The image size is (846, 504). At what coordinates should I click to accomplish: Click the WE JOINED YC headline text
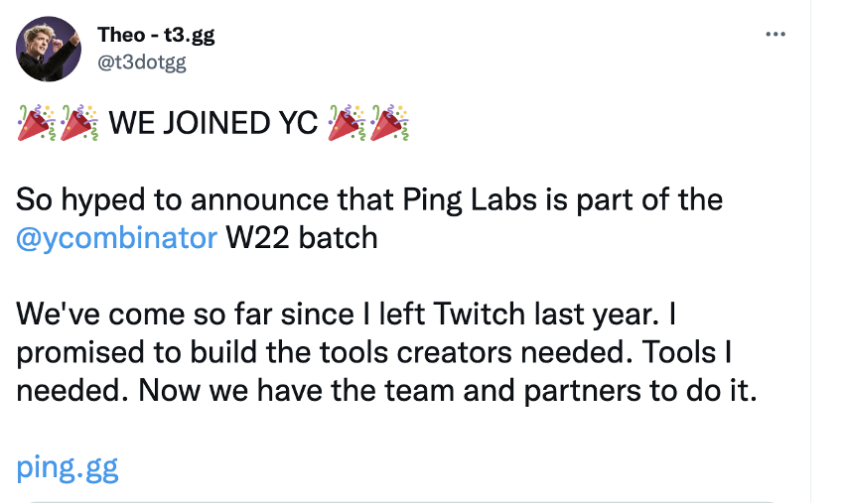(x=212, y=123)
